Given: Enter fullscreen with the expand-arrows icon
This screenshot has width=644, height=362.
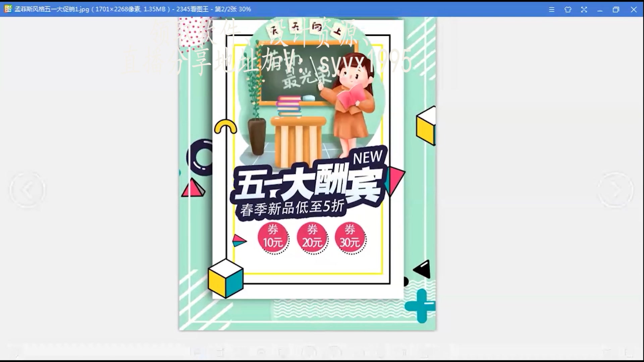Looking at the screenshot, I should pyautogui.click(x=584, y=9).
